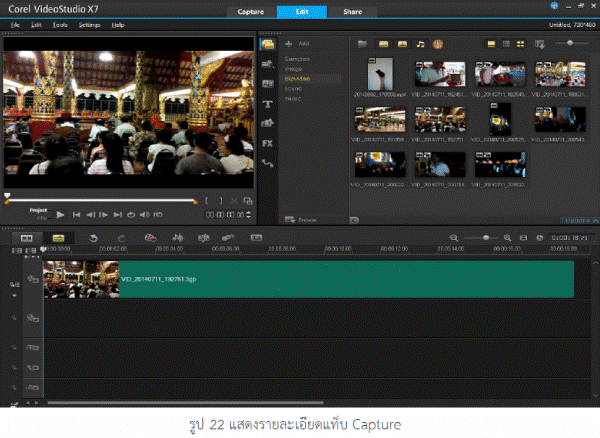Open the sort clips in library menu
Screen dimensions: 600x438
[540, 44]
